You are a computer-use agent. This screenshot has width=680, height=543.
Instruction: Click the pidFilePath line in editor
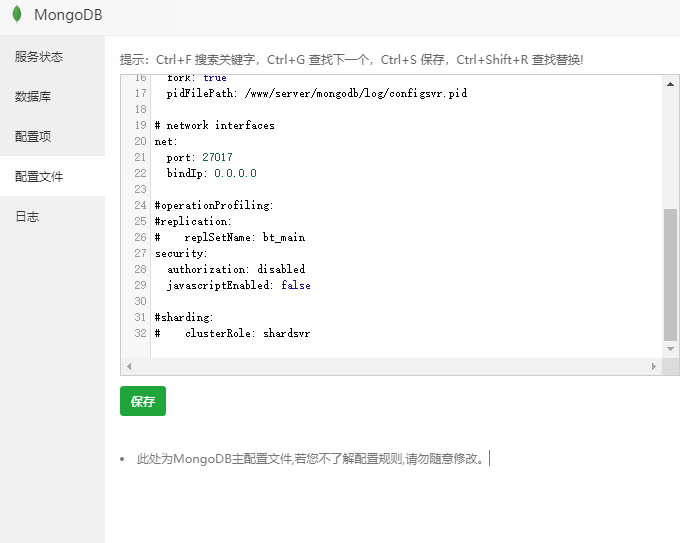tap(317, 93)
